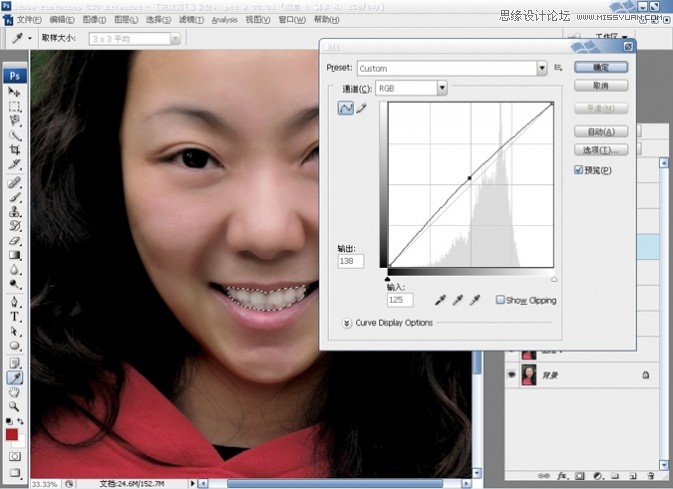Cancel Curves with the 取消 button
This screenshot has height=489, width=673.
pyautogui.click(x=601, y=85)
